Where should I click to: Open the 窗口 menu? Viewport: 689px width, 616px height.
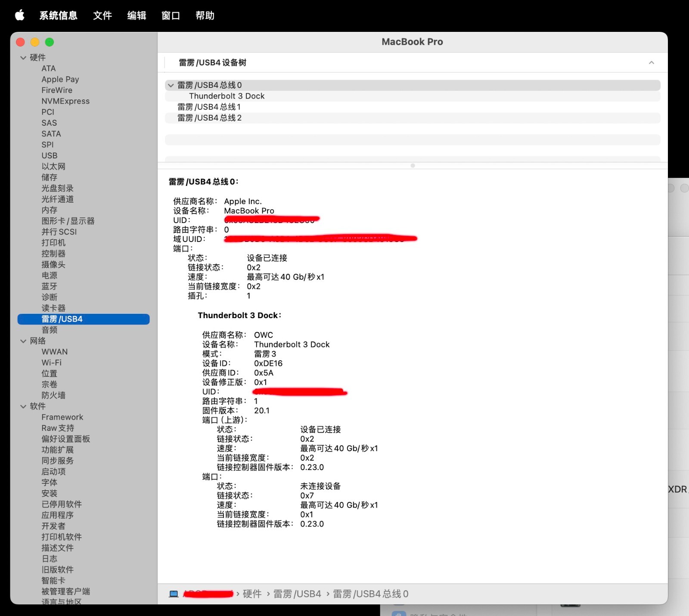[x=171, y=15]
